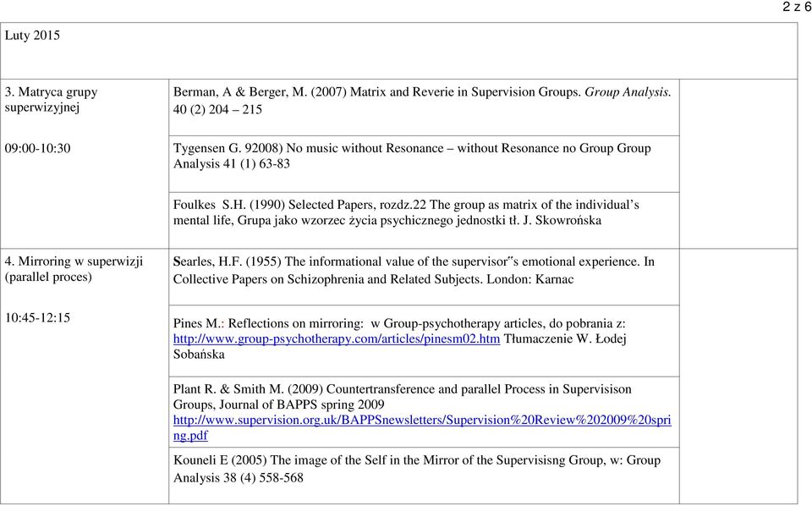Viewport: 812px width, 506px height.
Task: Click the Tygensen G. reference line
Action: [x=412, y=149]
